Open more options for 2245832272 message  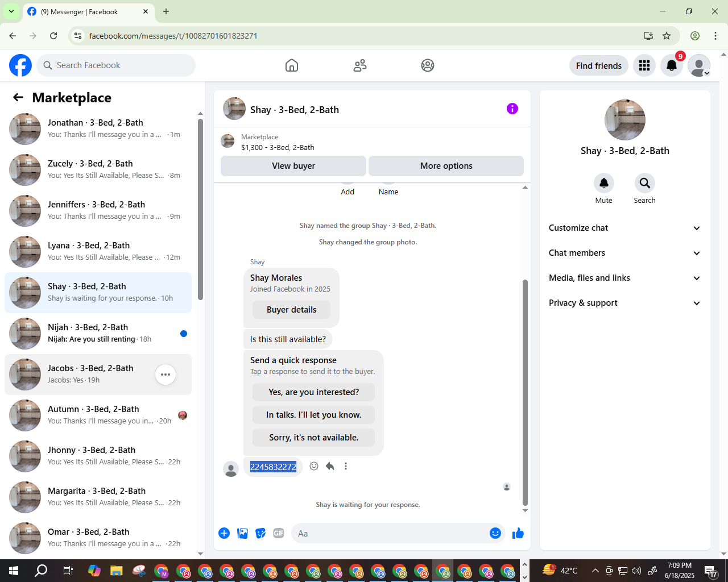point(346,466)
